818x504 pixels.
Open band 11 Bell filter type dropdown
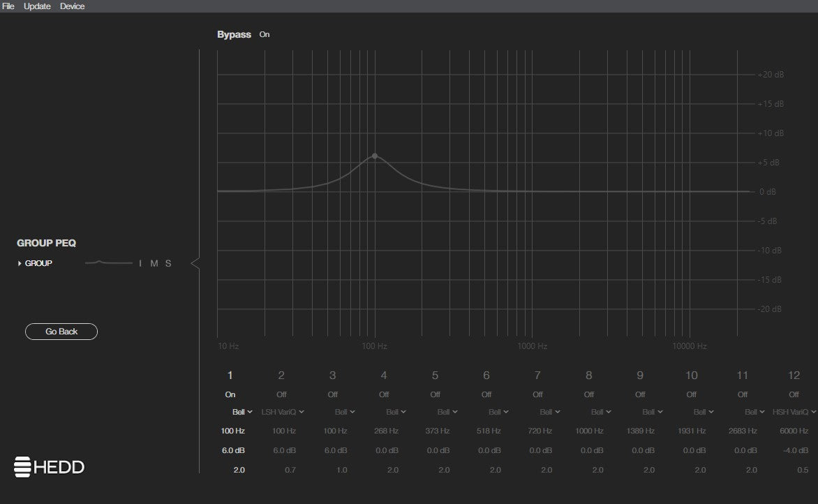point(754,412)
